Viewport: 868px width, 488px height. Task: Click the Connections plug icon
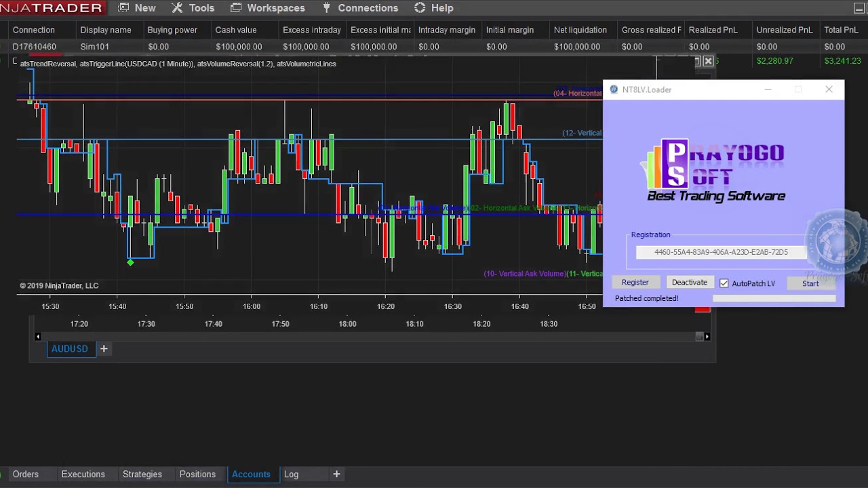coord(326,8)
